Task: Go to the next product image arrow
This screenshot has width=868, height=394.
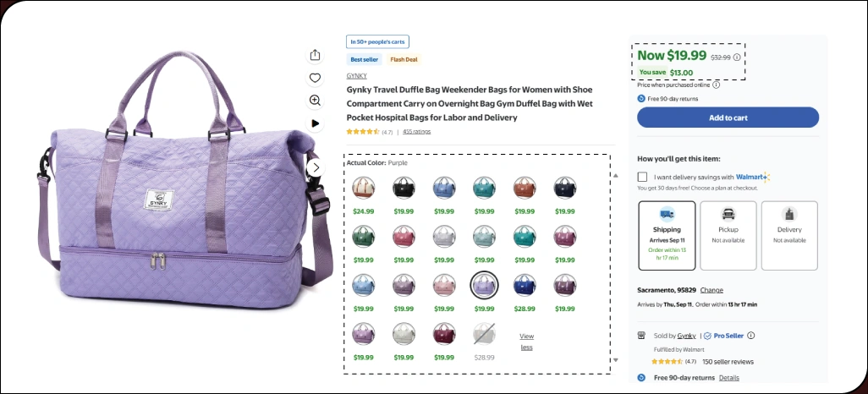Action: tap(316, 167)
